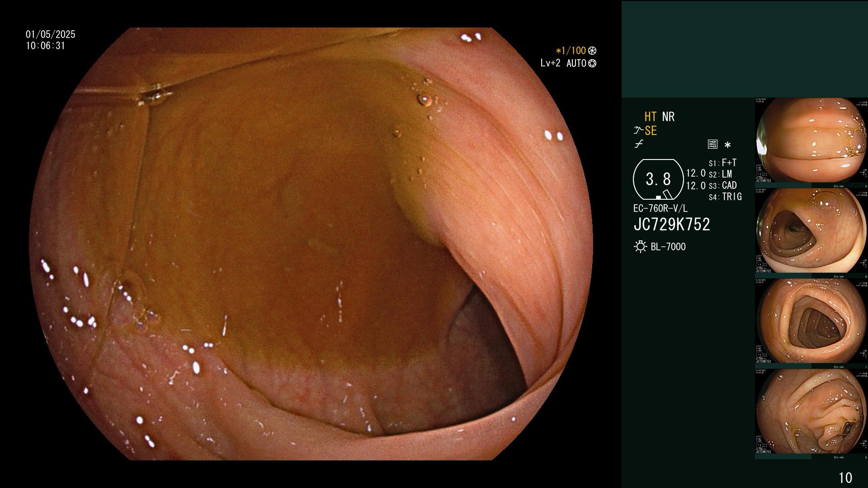The image size is (868, 488).
Task: Click the BL-7000 light source lamp icon
Action: pyautogui.click(x=640, y=247)
